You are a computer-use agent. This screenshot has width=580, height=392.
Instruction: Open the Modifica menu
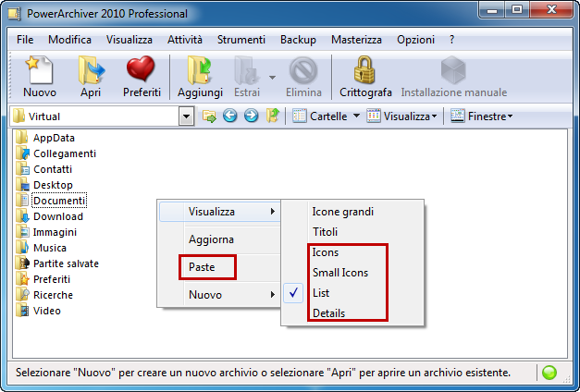point(69,40)
